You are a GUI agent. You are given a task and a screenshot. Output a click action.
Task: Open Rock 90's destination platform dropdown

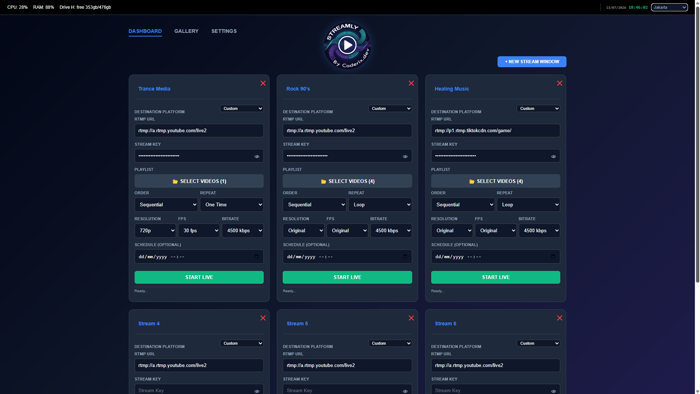pyautogui.click(x=390, y=108)
